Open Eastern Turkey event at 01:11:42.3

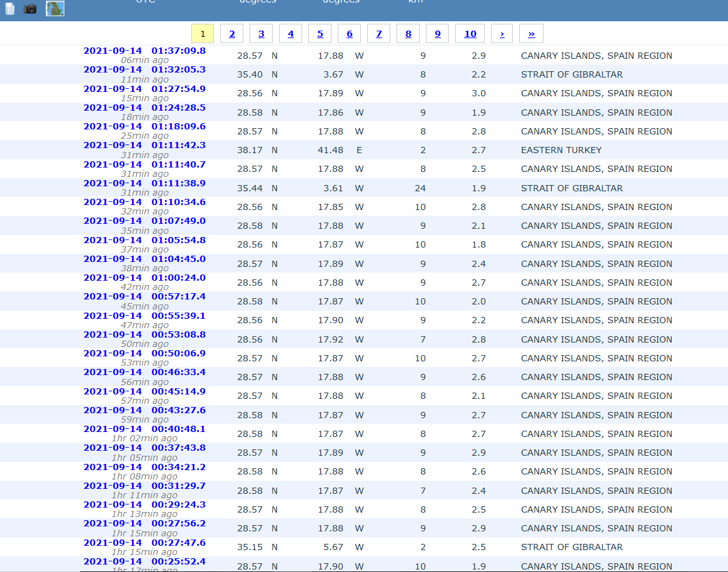tap(144, 145)
